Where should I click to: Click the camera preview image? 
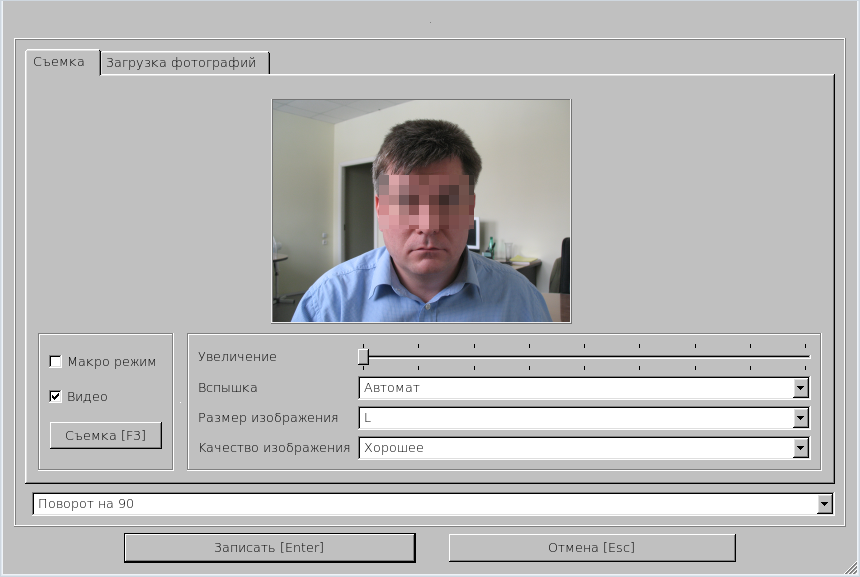421,211
